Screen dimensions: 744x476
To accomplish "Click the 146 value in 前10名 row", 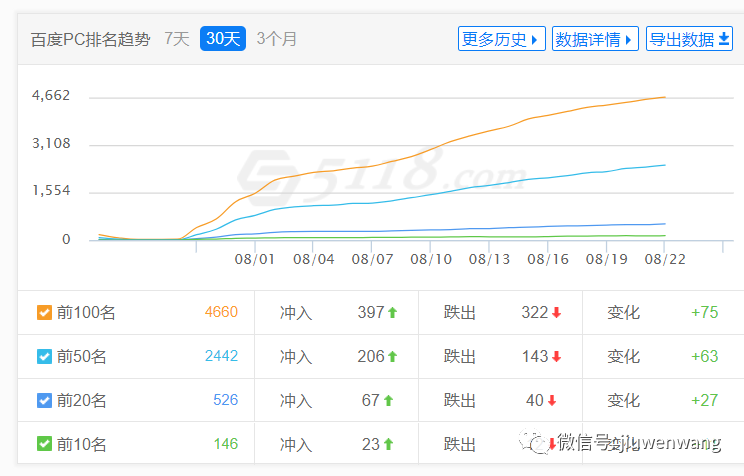I will [225, 444].
